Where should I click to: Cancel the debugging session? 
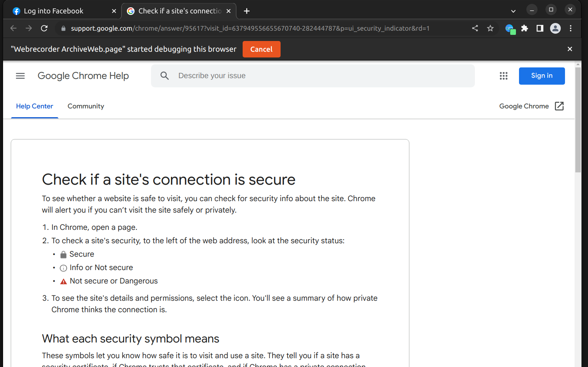click(261, 49)
